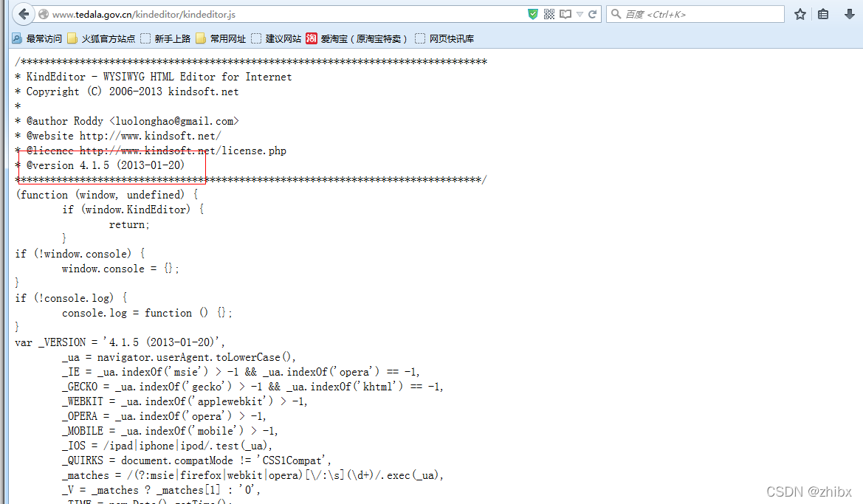Click the '@website http://www.kindsoft.net/' line
The image size is (863, 504).
118,135
